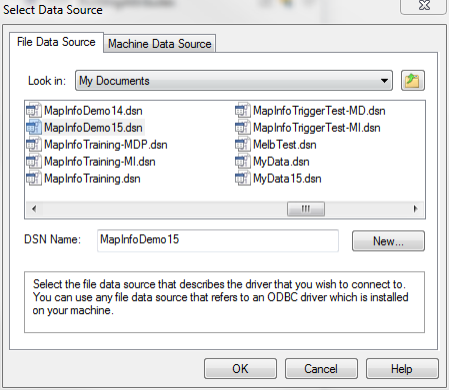The width and height of the screenshot is (449, 390).
Task: Click the MapInfoTraining-MDP.dsn file icon
Action: pos(34,144)
